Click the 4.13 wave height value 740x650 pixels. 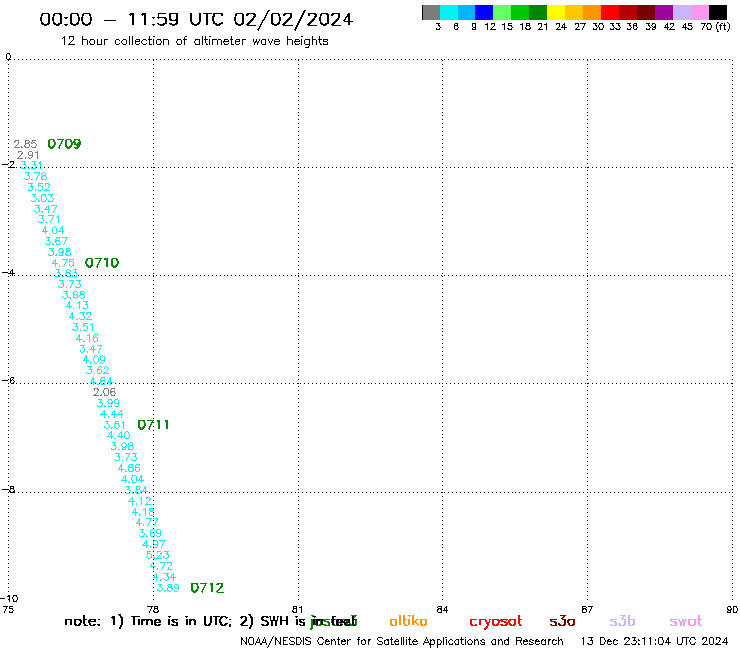pyautogui.click(x=77, y=305)
